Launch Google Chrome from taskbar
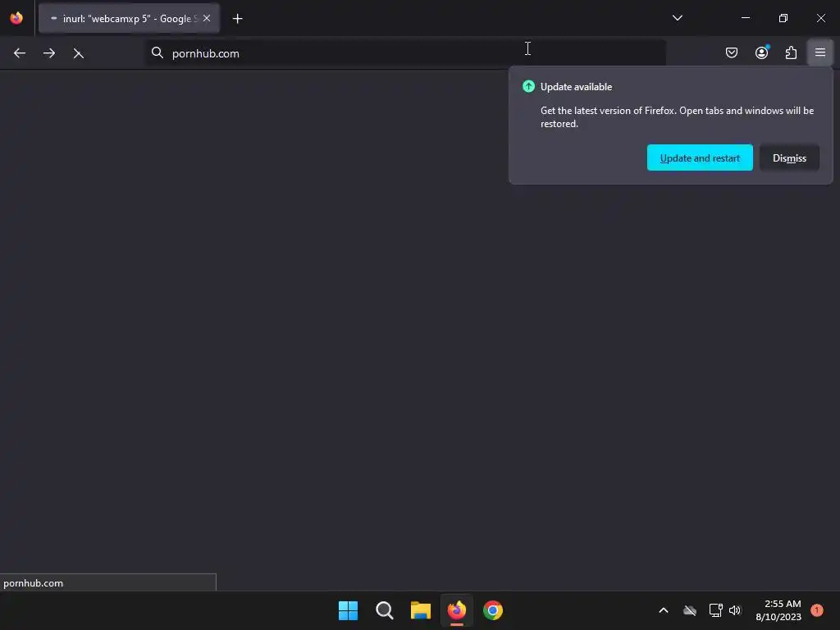This screenshot has width=840, height=630. coord(493,610)
